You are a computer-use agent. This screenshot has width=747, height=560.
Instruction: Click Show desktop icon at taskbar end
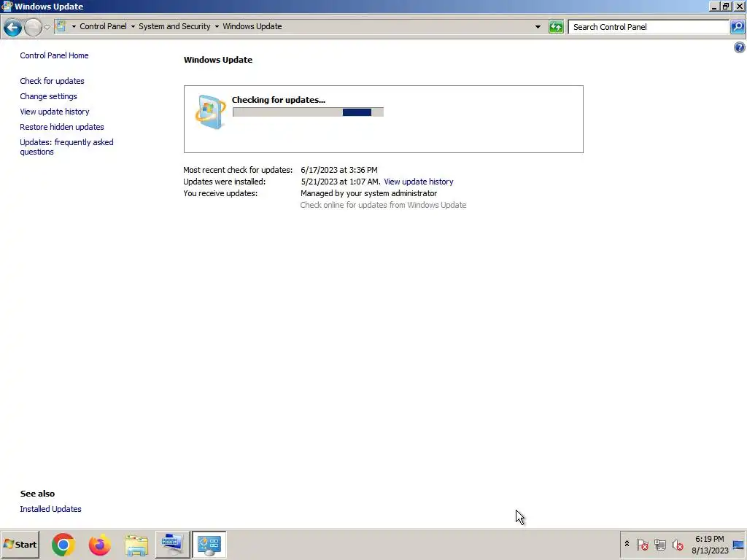[739, 545]
